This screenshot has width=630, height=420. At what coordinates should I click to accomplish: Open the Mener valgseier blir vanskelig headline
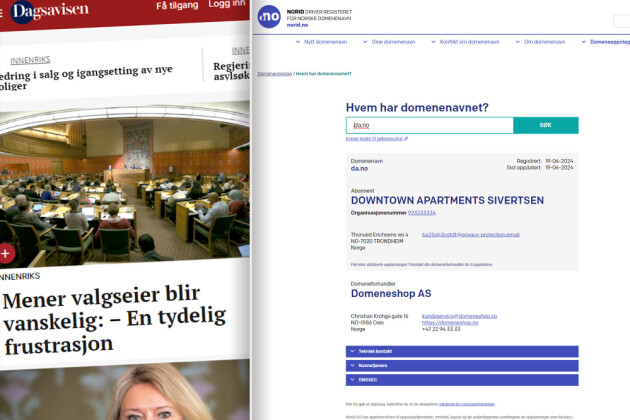tap(114, 320)
